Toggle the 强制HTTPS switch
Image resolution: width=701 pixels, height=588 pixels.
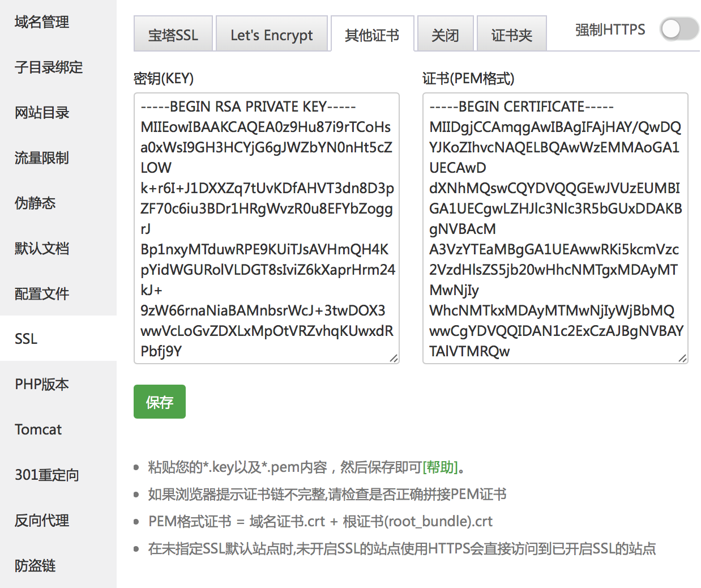coord(679,29)
